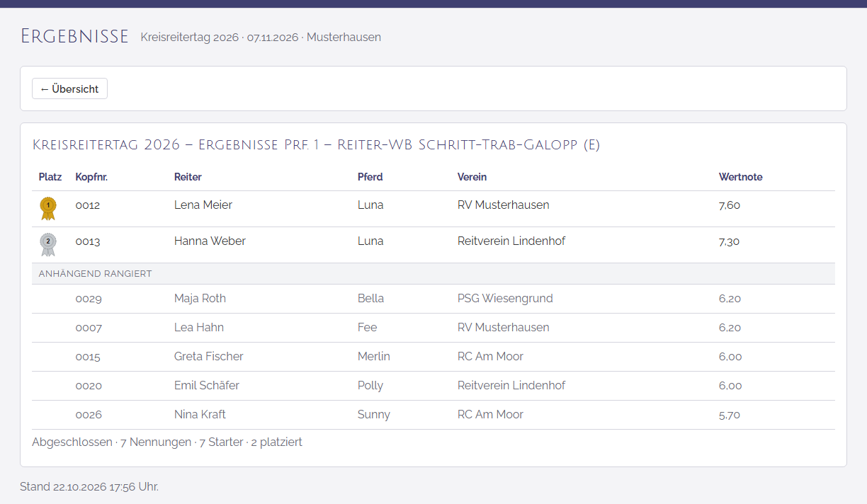The width and height of the screenshot is (867, 504).
Task: Click horse name Polly
Action: click(x=370, y=386)
